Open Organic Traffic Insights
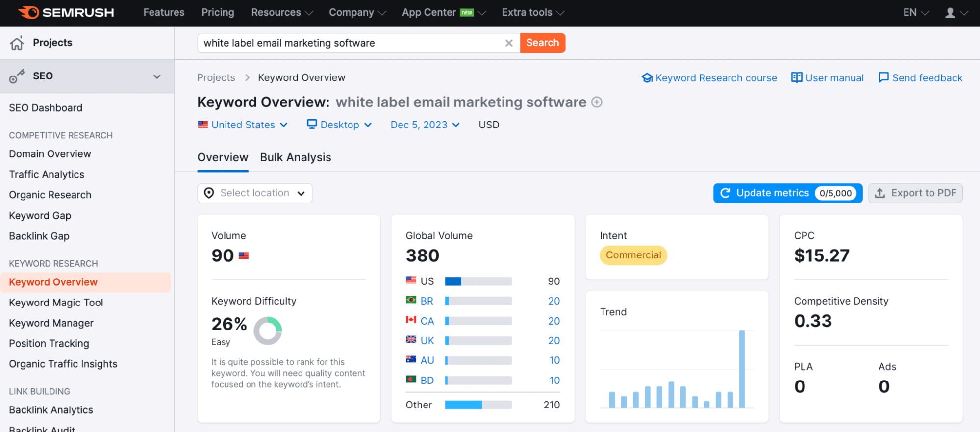 [x=63, y=364]
